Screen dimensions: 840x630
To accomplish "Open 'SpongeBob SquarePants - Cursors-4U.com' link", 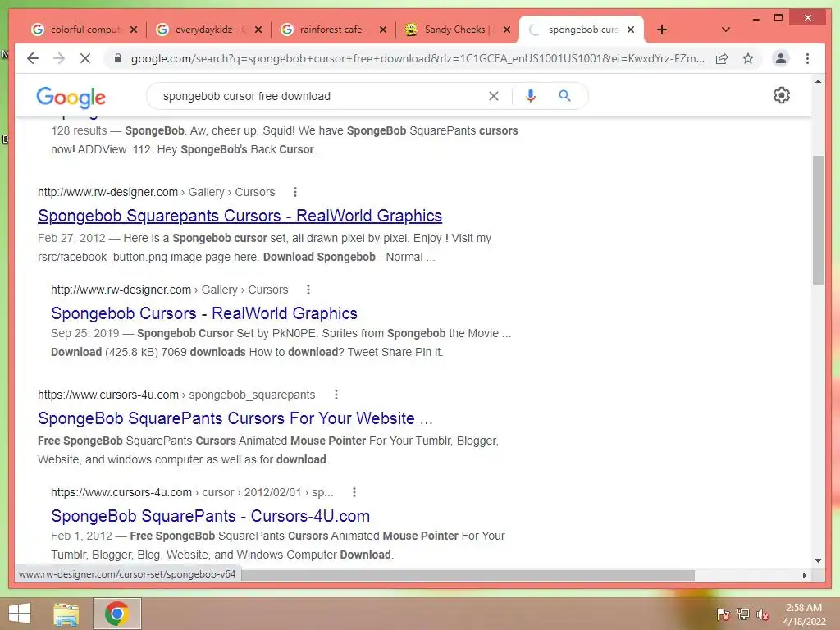I will coord(211,515).
